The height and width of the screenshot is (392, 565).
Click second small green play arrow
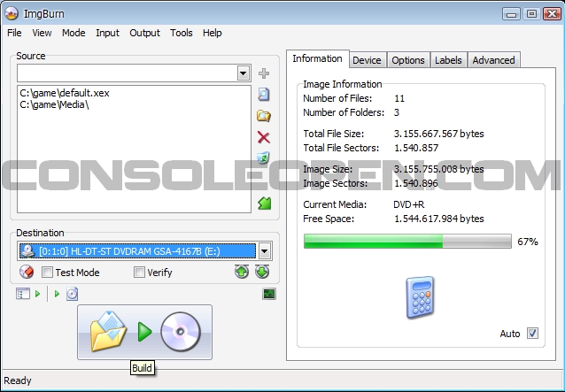[x=57, y=294]
